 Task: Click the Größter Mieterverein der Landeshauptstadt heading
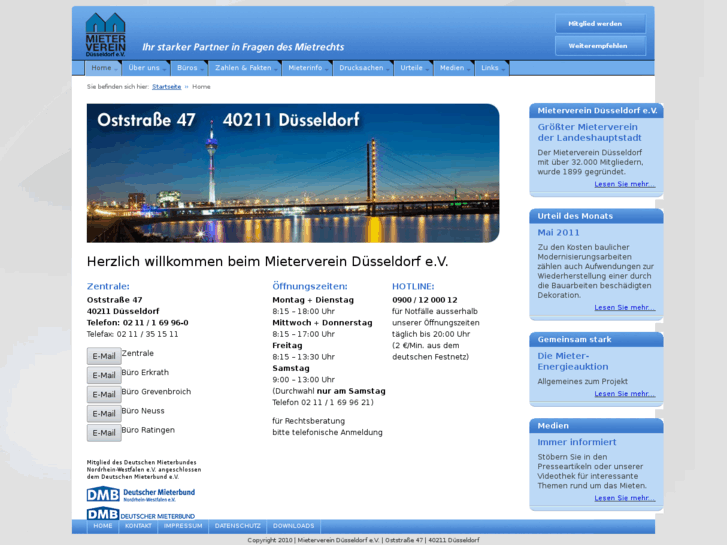[x=589, y=132]
